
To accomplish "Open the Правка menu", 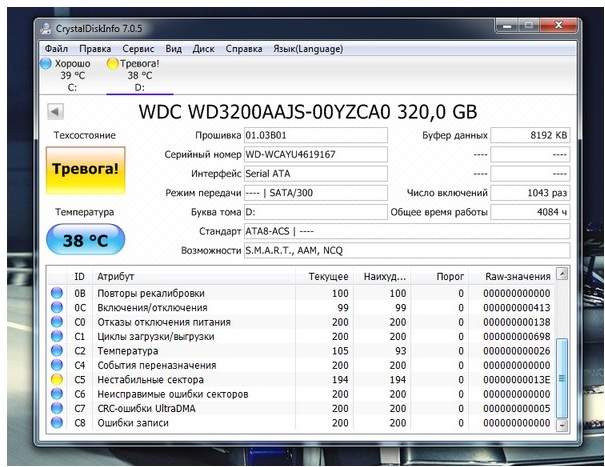I will click(95, 49).
